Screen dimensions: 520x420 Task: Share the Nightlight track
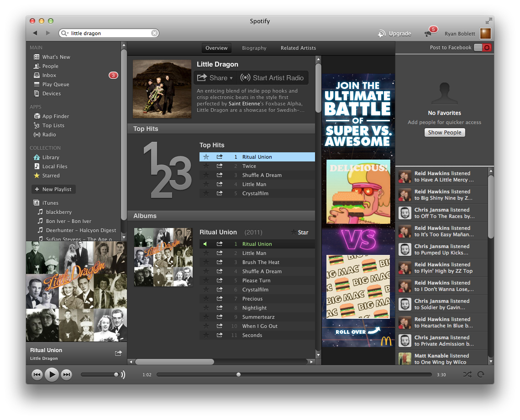(220, 308)
